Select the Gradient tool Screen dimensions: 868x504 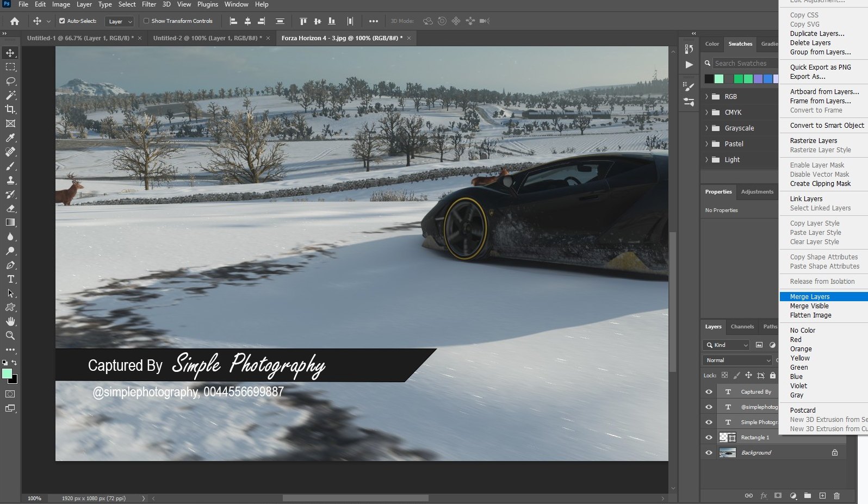coord(10,222)
